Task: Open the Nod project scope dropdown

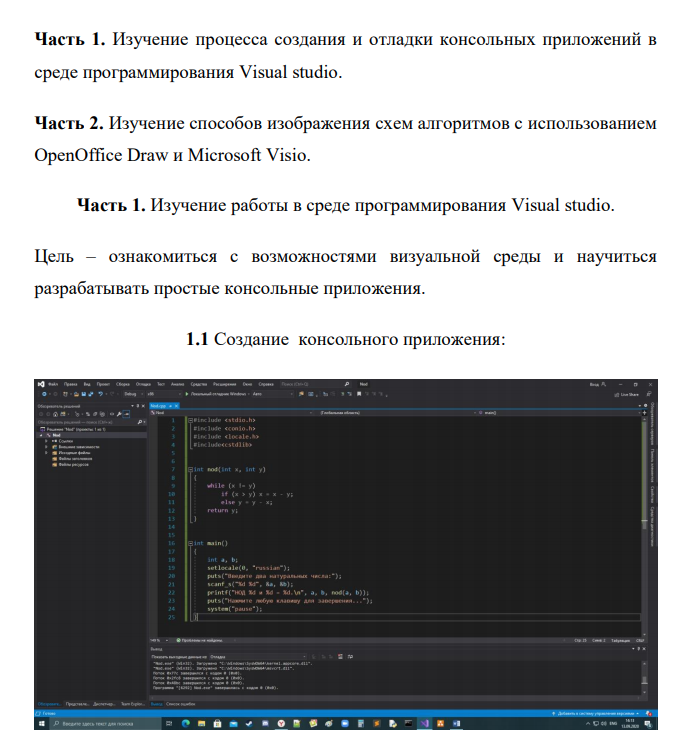Action: coord(232,413)
